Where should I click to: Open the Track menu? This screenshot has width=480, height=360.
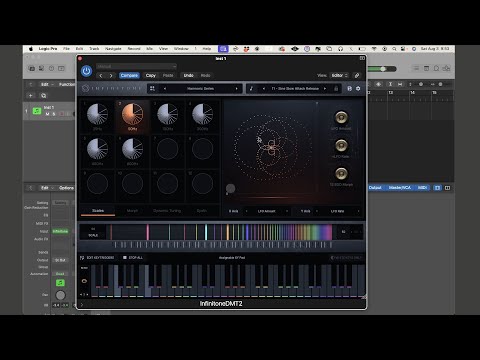(x=94, y=49)
